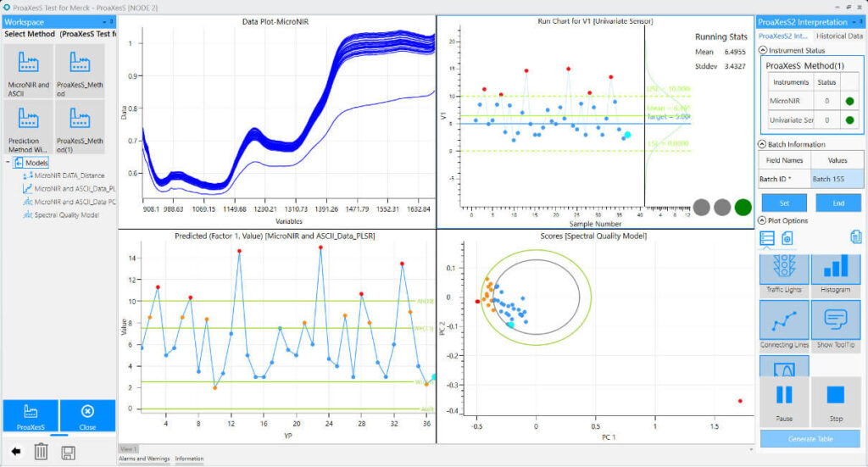This screenshot has height=467, width=868.
Task: Select the ProaXesS_Method(1) tile
Action: point(80,128)
